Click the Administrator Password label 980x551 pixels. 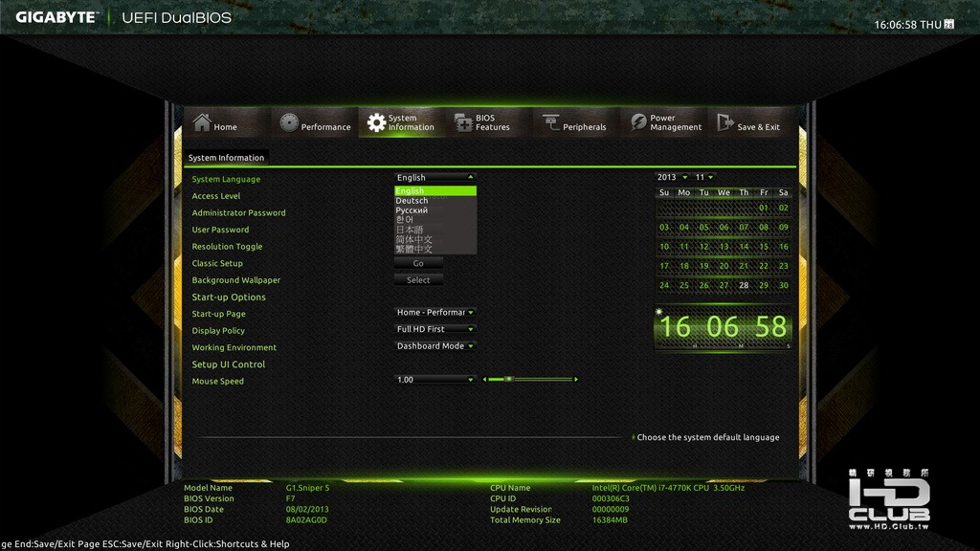tap(238, 213)
